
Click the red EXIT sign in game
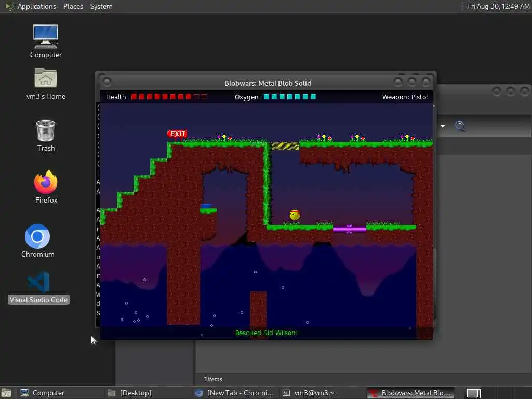pyautogui.click(x=177, y=134)
